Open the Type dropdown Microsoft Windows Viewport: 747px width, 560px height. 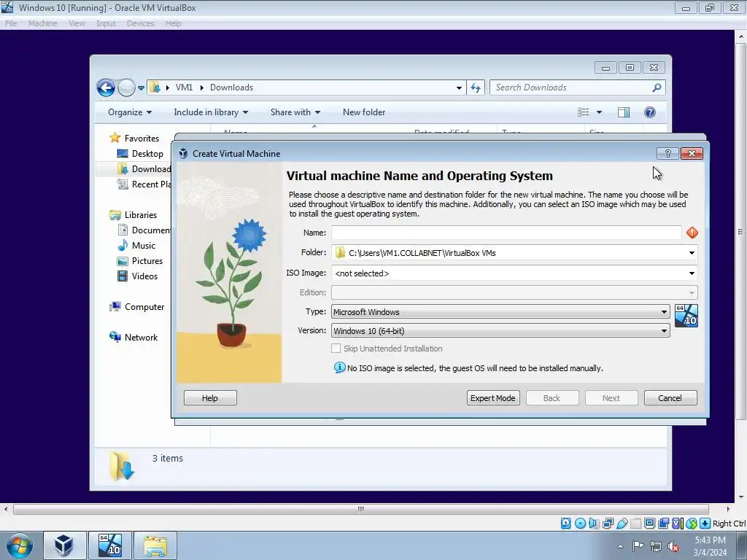tap(500, 312)
